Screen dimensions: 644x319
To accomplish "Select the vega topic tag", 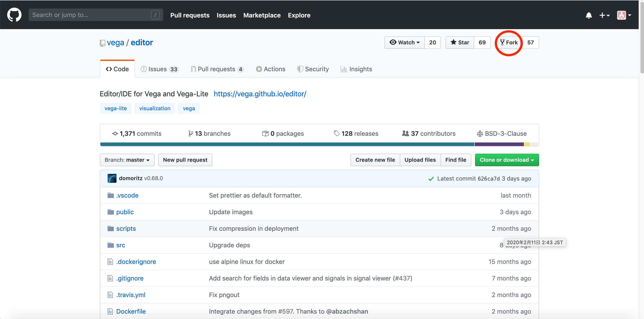I will coord(189,108).
